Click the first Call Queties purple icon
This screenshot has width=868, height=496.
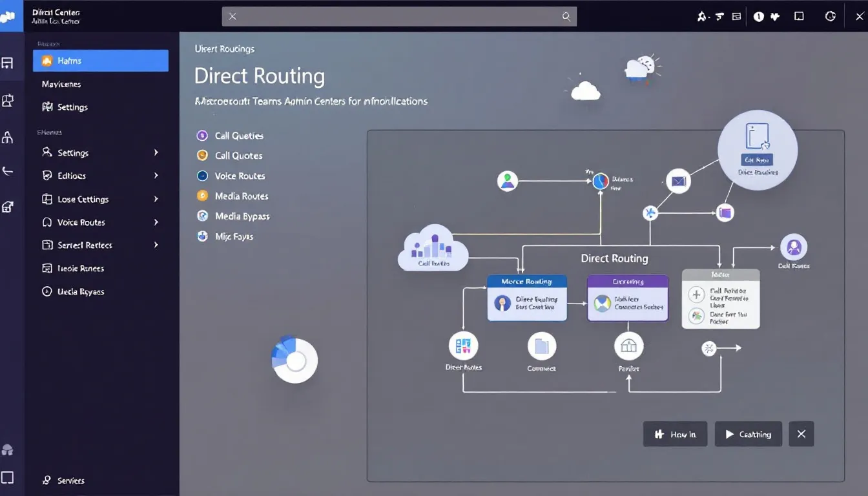202,136
